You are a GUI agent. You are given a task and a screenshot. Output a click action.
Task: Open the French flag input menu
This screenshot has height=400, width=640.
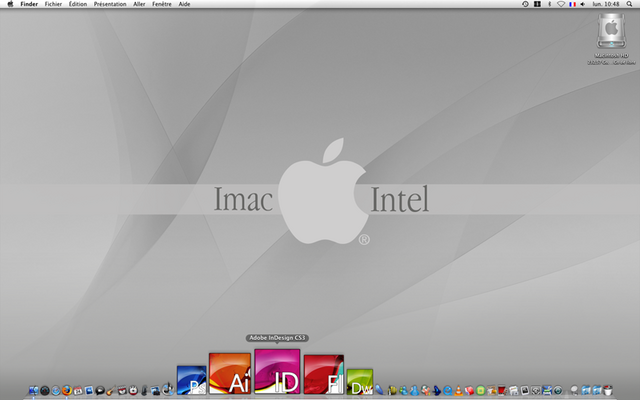pos(572,4)
